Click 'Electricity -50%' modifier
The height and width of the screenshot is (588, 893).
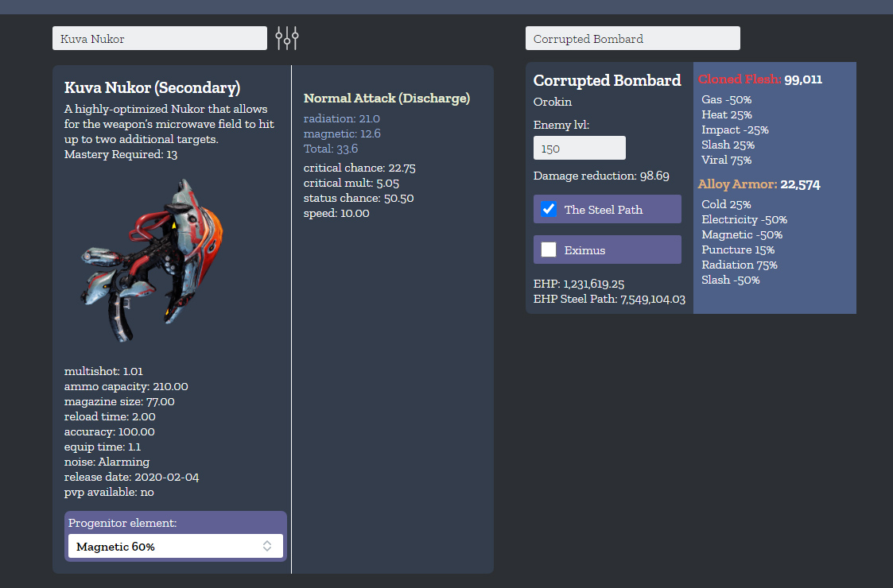coord(744,220)
